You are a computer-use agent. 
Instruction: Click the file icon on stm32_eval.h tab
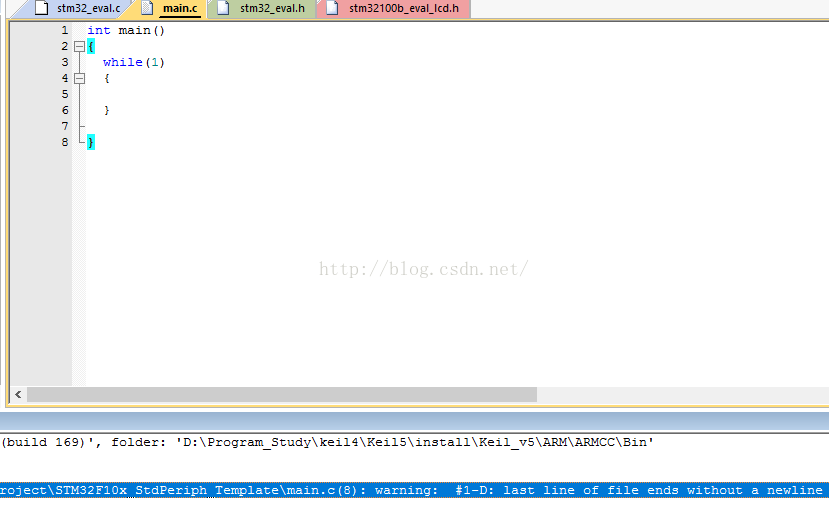point(223,8)
